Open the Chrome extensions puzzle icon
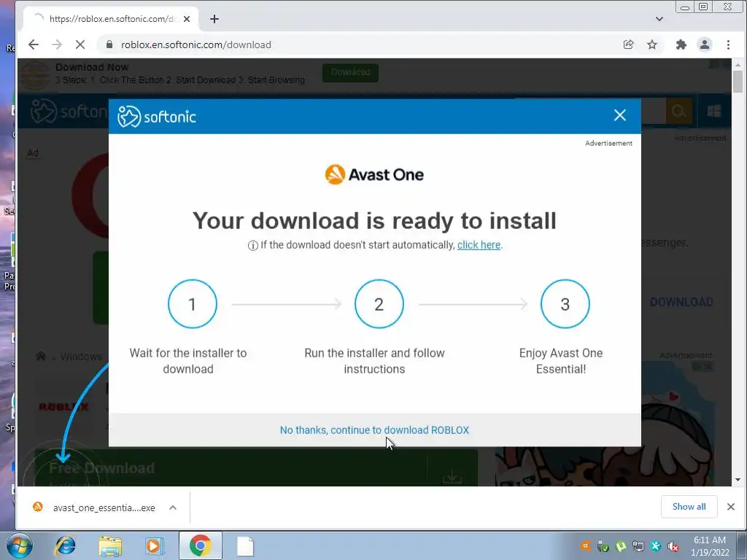Viewport: 747px width, 560px height. (681, 44)
